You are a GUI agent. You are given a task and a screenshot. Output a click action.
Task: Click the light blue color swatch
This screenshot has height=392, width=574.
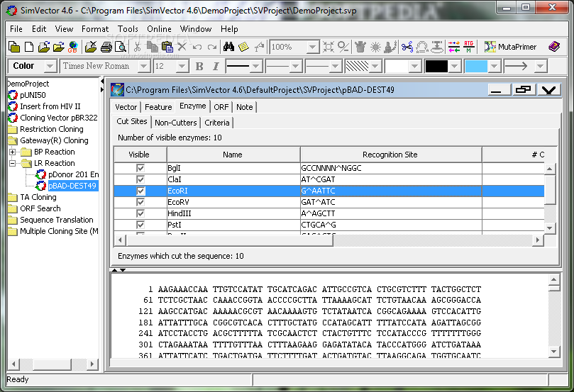(x=476, y=66)
